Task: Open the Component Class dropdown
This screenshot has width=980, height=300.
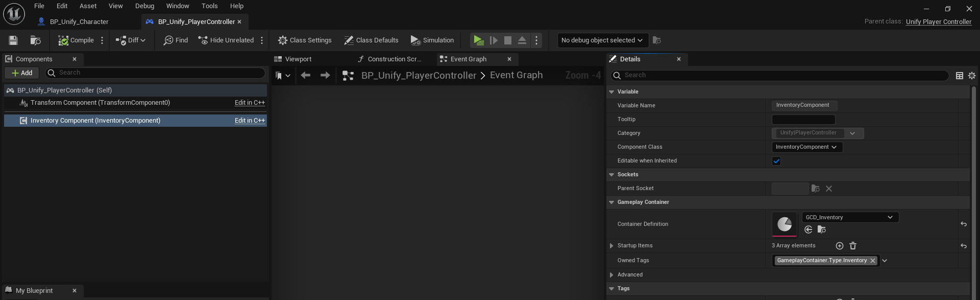Action: click(x=806, y=147)
